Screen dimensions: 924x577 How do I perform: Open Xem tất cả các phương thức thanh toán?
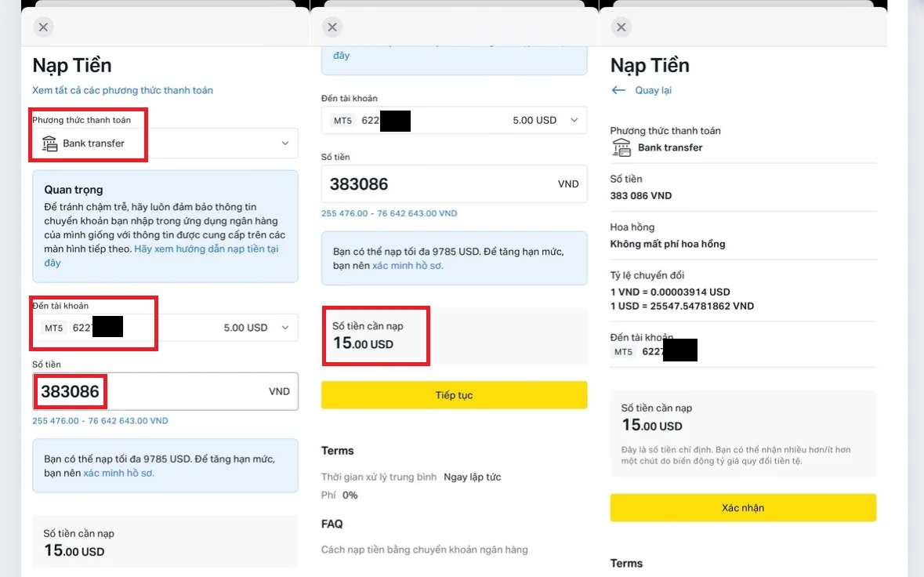(122, 90)
